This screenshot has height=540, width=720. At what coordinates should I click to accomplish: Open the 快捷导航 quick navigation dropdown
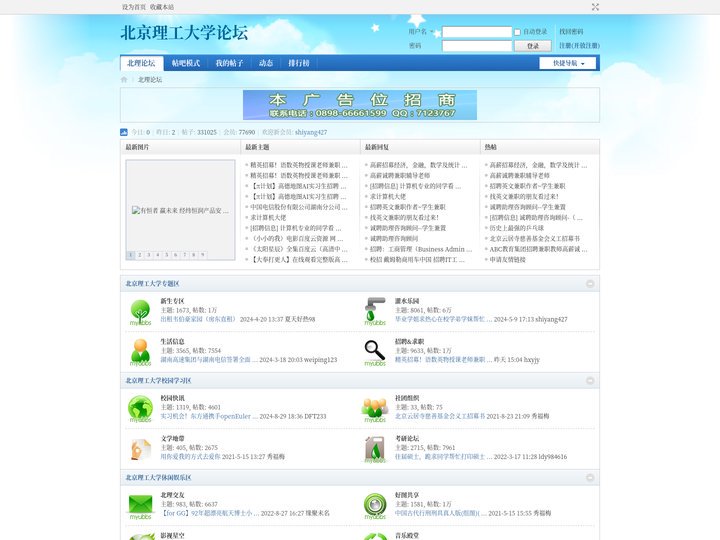[x=568, y=63]
